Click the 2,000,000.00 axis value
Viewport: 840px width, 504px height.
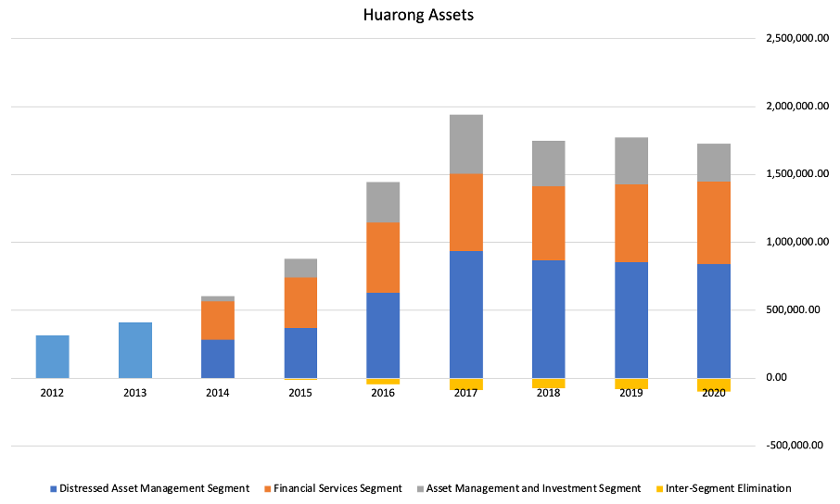[x=797, y=106]
